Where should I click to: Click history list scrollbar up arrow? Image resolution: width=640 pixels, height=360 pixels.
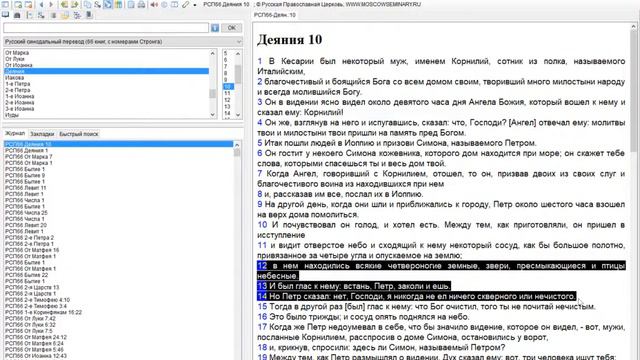coord(237,145)
